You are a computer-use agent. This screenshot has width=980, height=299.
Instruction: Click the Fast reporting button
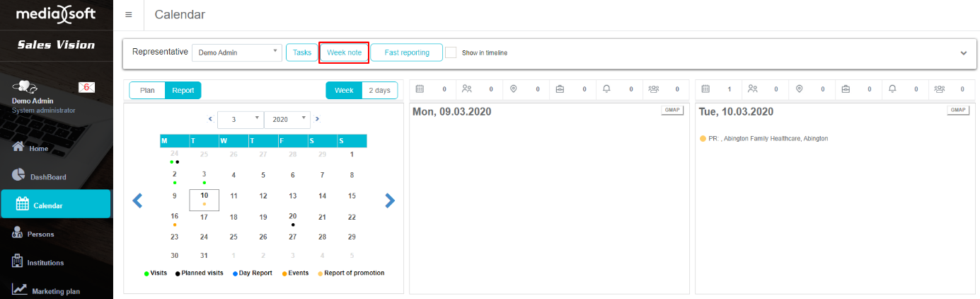pos(406,52)
